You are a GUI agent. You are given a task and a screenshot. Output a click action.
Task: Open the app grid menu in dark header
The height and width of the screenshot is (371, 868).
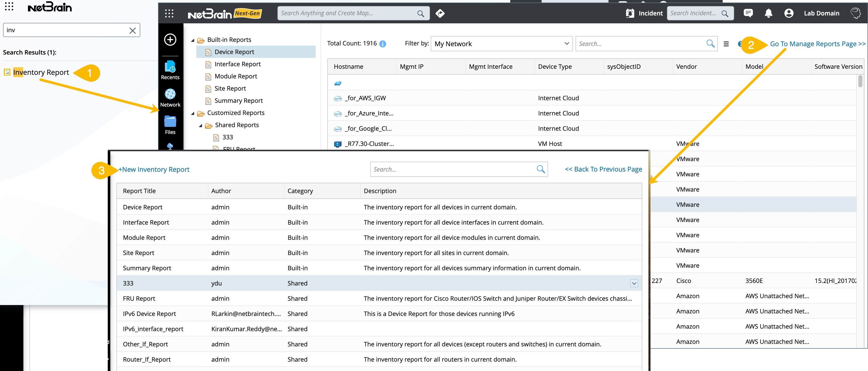[x=169, y=13]
